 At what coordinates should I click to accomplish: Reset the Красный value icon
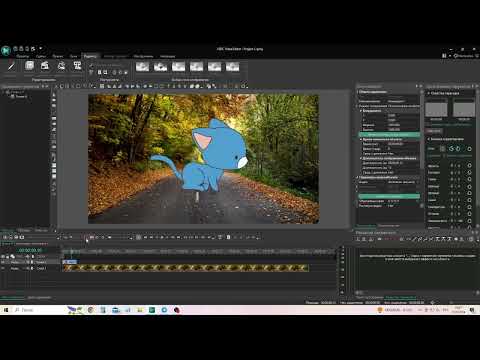469,186
